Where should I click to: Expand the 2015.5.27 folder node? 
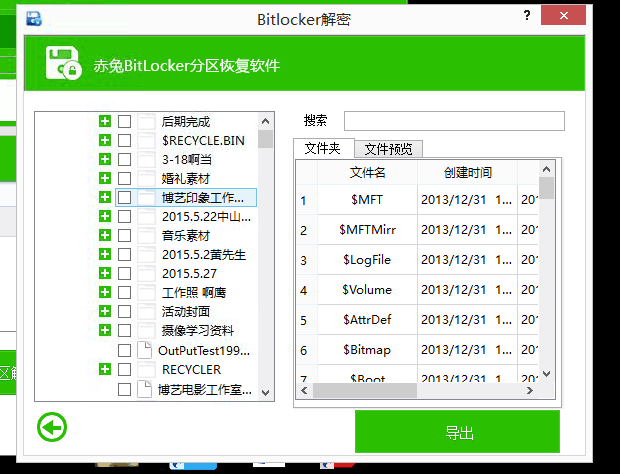pyautogui.click(x=105, y=273)
